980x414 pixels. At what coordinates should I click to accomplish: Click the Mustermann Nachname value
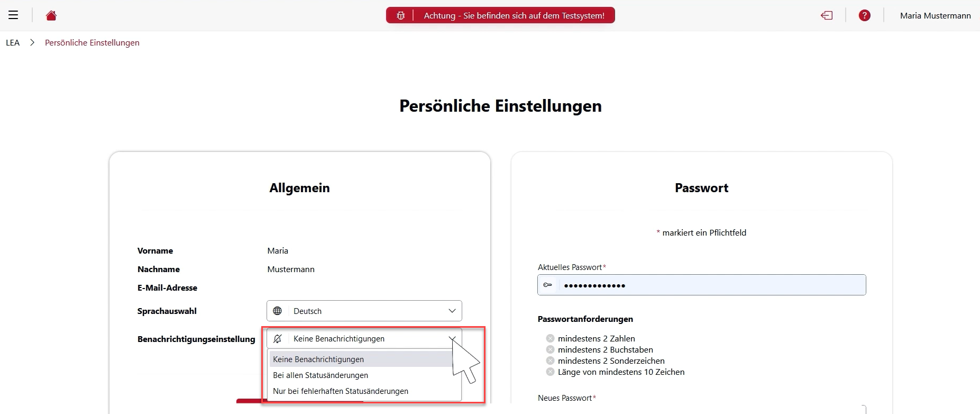[291, 269]
